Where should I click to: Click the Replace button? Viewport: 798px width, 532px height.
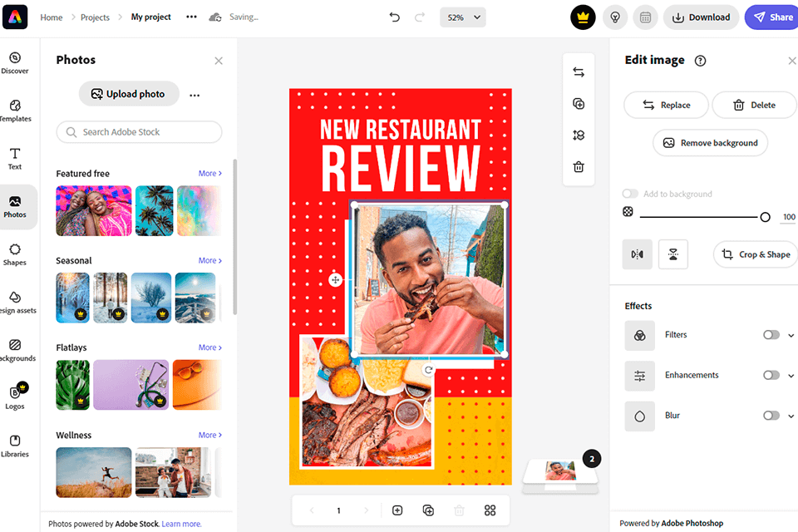666,105
